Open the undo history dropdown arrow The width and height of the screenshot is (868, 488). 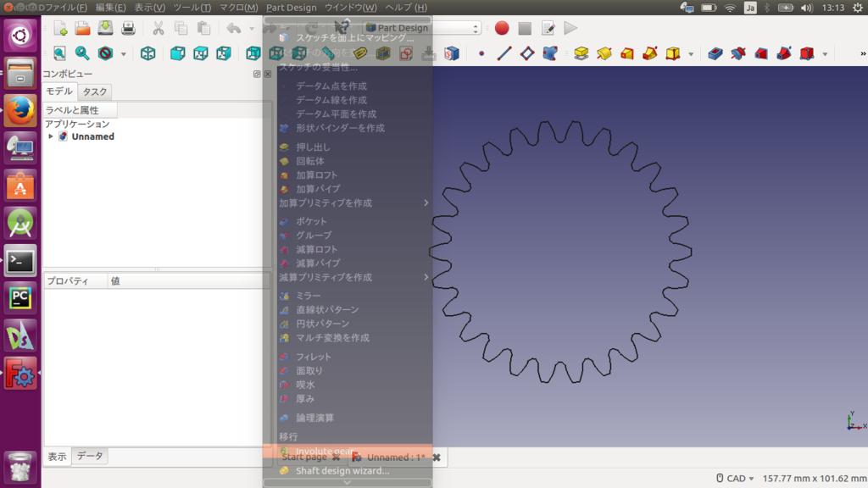point(251,28)
